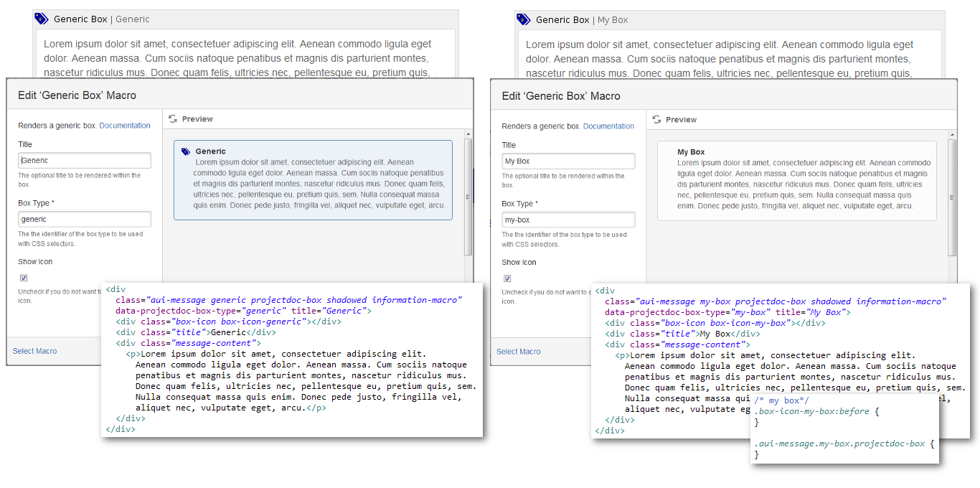
Task: Uncheck Show Icon in the generic box dialog
Action: pos(24,278)
